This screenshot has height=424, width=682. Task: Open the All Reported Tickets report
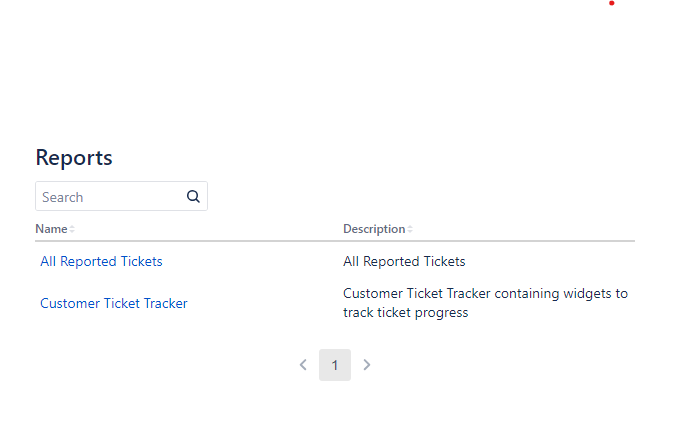pos(101,261)
